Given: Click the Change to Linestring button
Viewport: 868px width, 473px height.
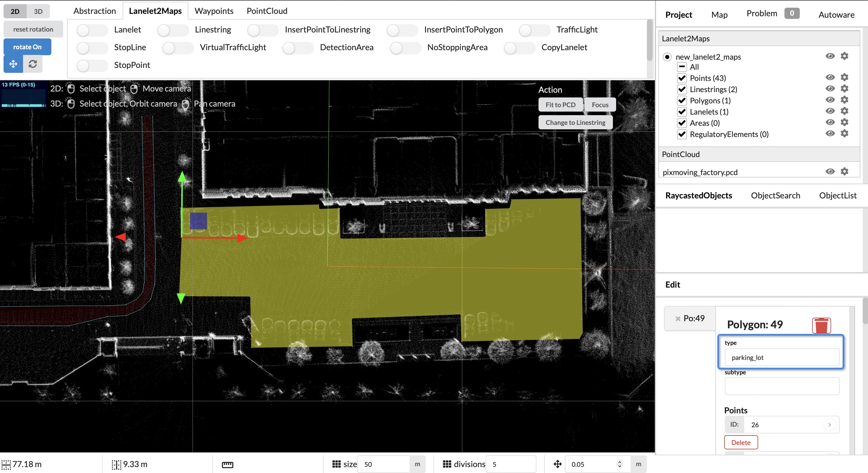Looking at the screenshot, I should point(575,122).
